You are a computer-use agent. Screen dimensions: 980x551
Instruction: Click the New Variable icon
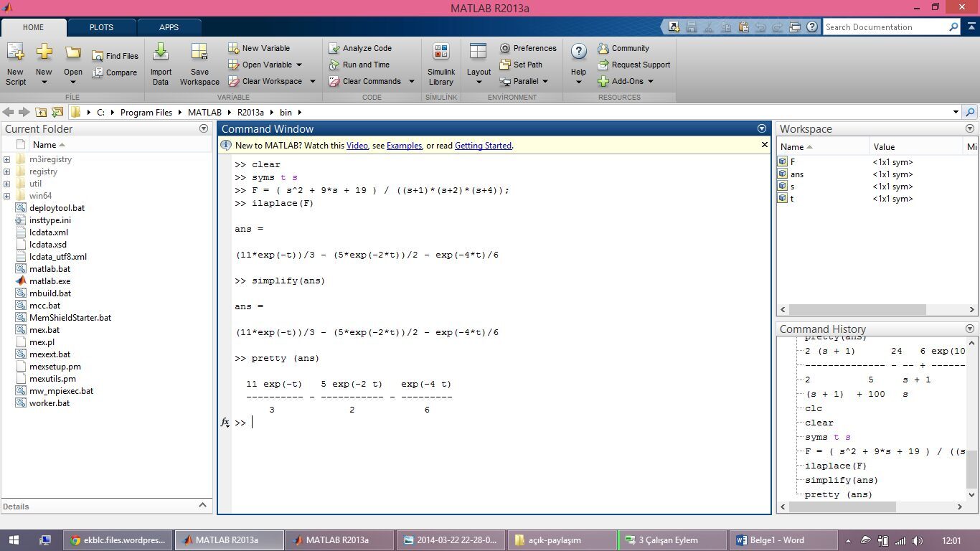(x=234, y=48)
